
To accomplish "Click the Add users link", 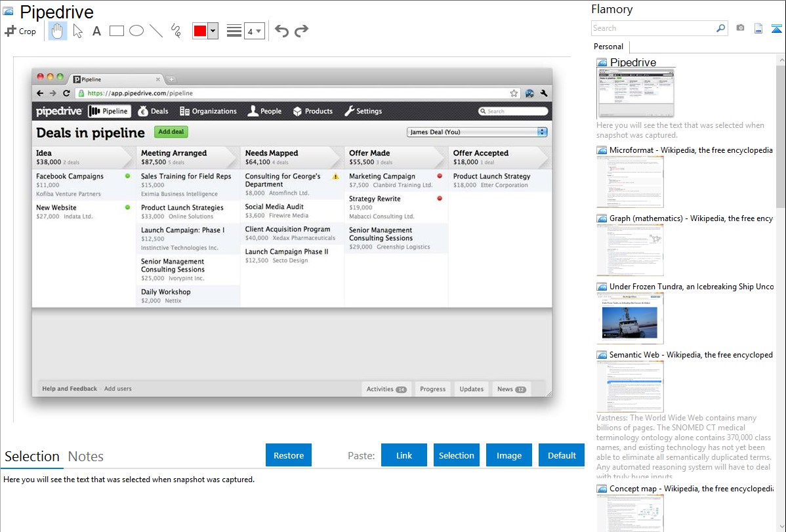I will coord(118,388).
